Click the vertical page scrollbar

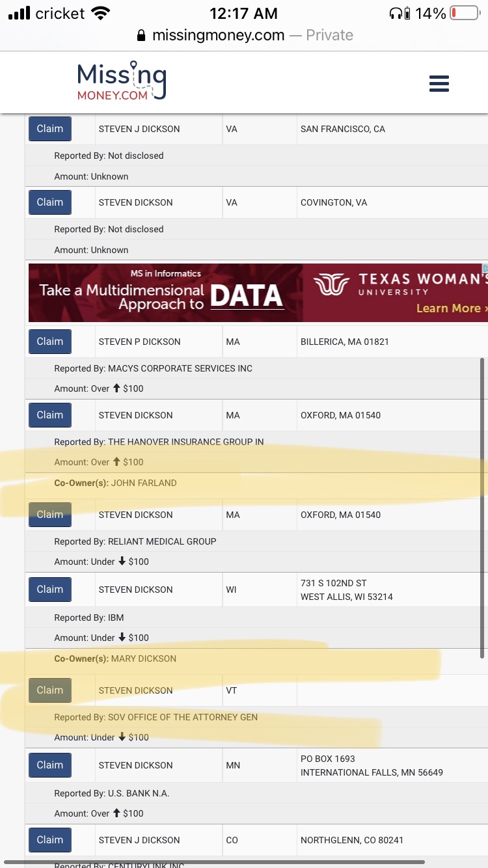[x=482, y=508]
